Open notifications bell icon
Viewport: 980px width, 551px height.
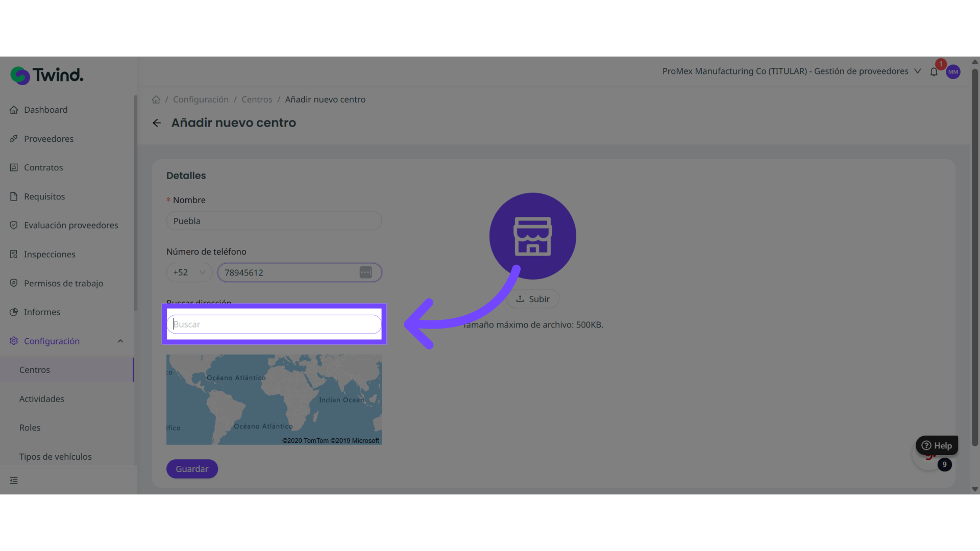[x=934, y=72]
